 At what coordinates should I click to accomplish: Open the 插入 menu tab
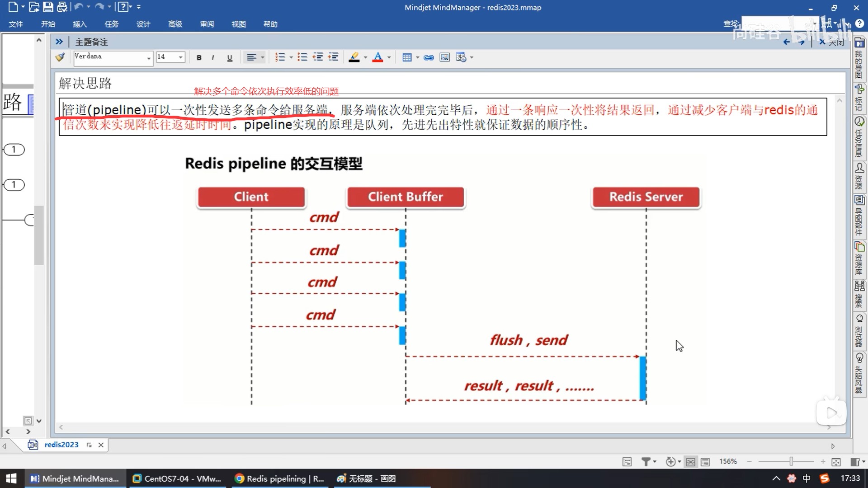(x=80, y=24)
